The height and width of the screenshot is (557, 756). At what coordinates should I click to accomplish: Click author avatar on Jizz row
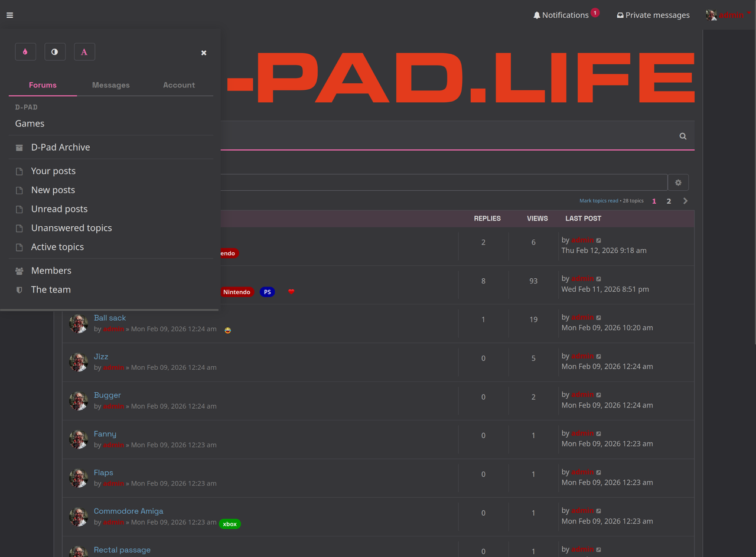79,362
